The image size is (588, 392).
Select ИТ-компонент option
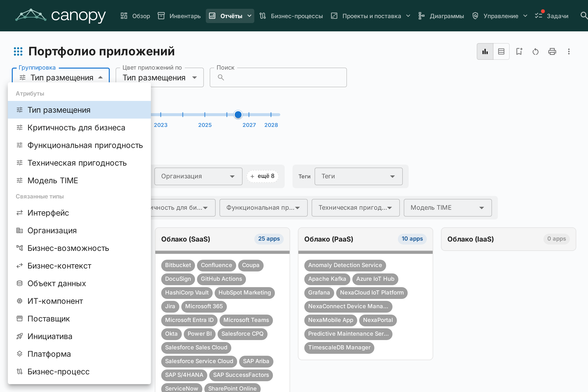click(79, 301)
